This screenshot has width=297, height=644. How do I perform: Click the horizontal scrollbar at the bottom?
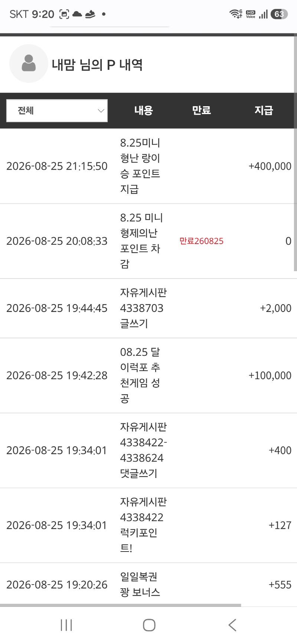point(121,605)
